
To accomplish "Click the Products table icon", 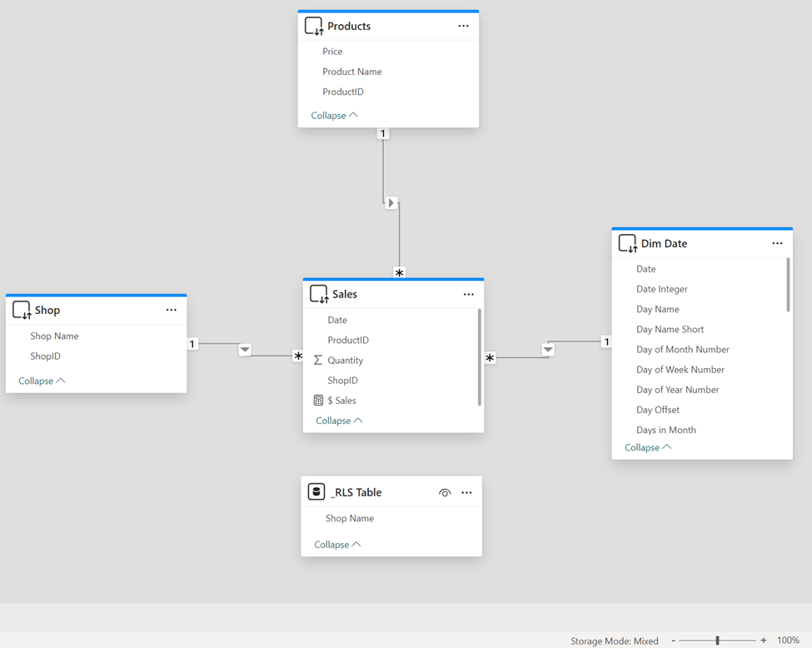I will coord(313,26).
